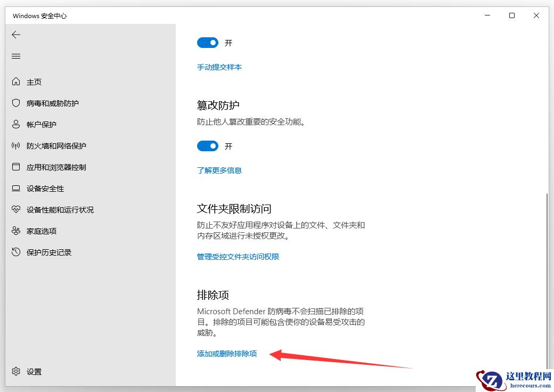Return to 主页 in the sidebar
This screenshot has height=392, width=554.
click(34, 81)
